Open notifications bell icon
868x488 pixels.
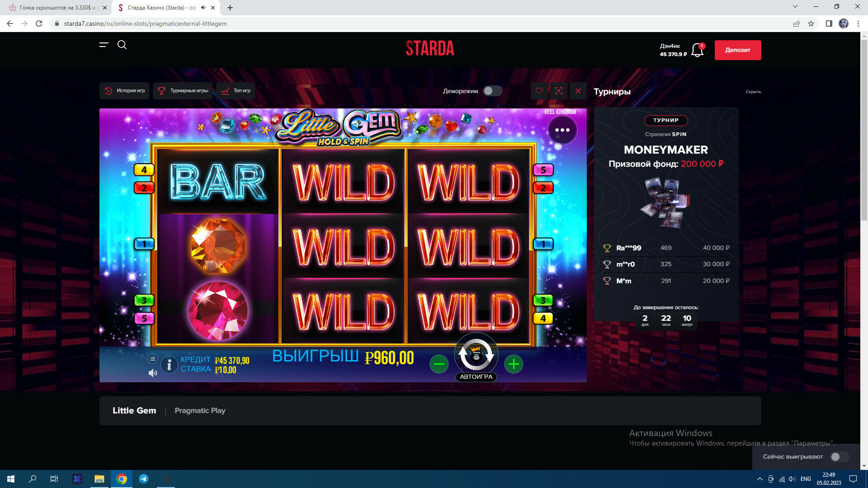[x=697, y=50]
